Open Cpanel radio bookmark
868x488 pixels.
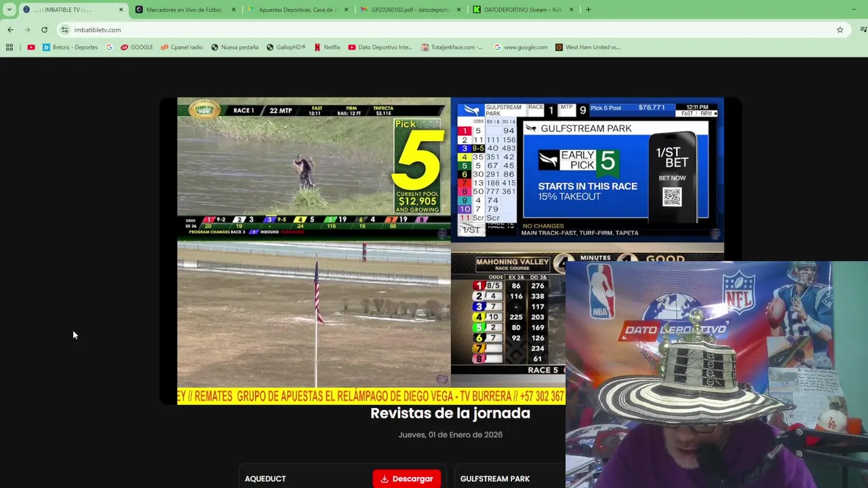click(x=182, y=47)
